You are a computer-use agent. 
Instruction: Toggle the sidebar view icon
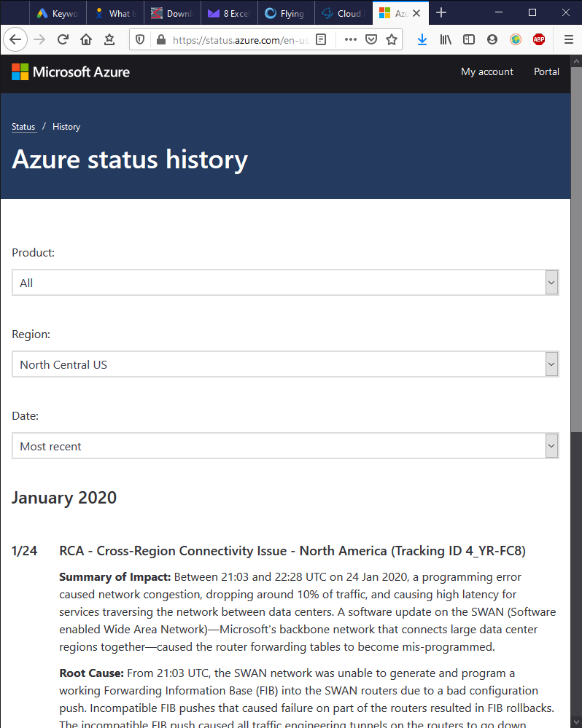pos(469,39)
